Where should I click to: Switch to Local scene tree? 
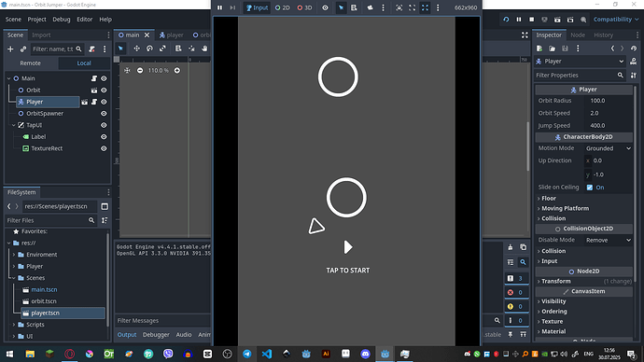(x=84, y=63)
